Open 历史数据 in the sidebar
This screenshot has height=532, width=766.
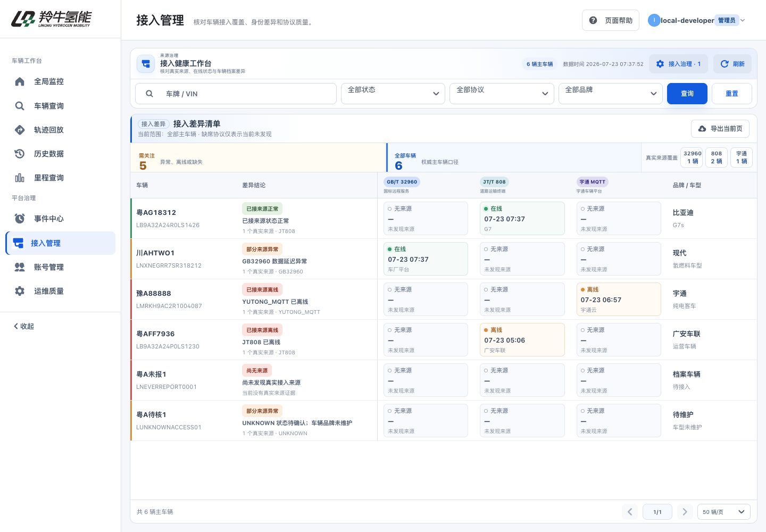tap(60, 154)
